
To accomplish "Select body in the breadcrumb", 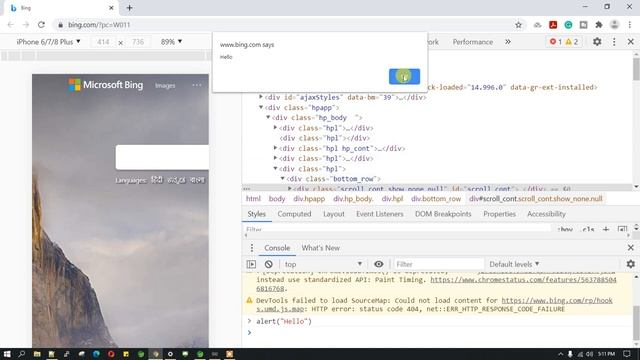I will (277, 199).
